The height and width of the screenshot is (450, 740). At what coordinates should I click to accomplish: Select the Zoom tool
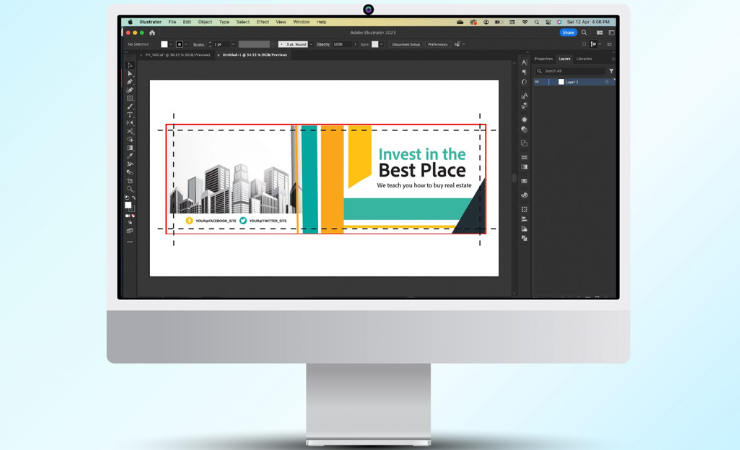click(130, 189)
